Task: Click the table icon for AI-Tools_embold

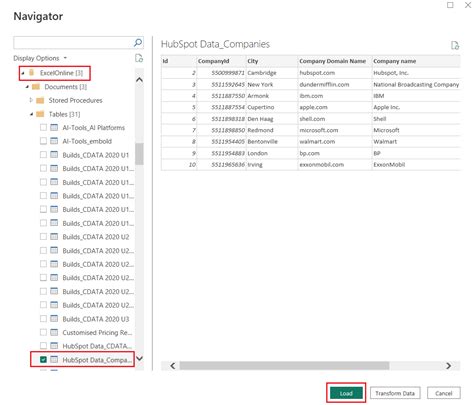Action: pyautogui.click(x=54, y=141)
